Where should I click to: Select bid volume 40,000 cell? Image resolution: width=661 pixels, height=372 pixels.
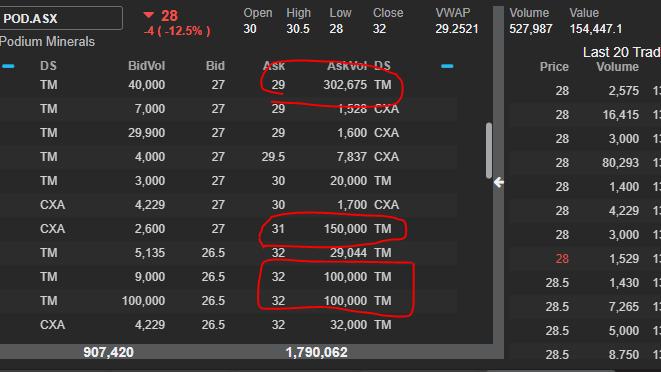coord(146,85)
